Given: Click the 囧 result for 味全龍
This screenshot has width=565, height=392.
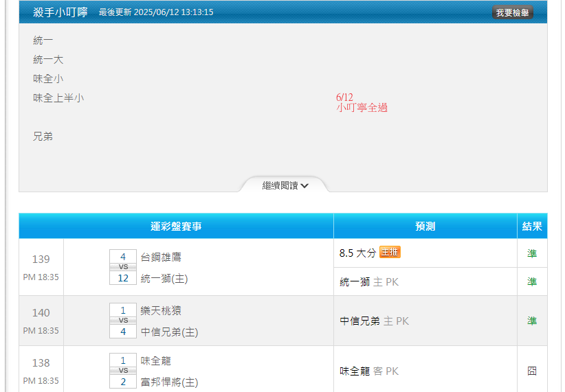Looking at the screenshot, I should coord(532,371).
